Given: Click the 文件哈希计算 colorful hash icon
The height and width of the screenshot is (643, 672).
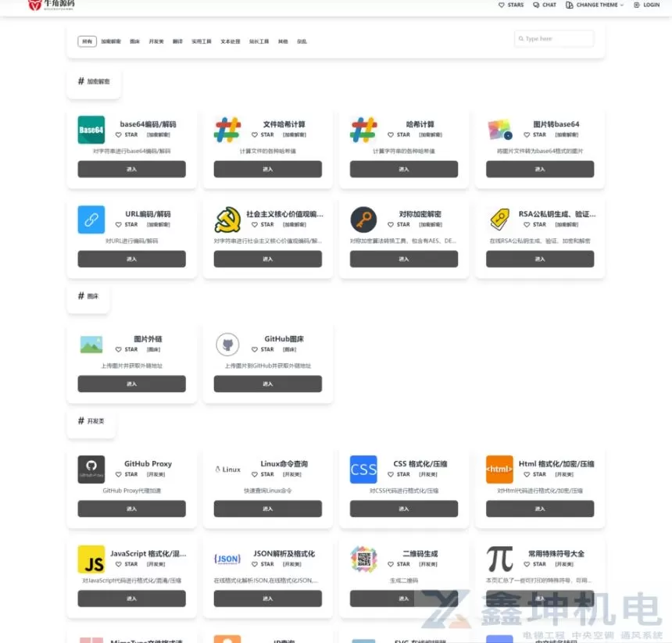Looking at the screenshot, I should (x=227, y=130).
